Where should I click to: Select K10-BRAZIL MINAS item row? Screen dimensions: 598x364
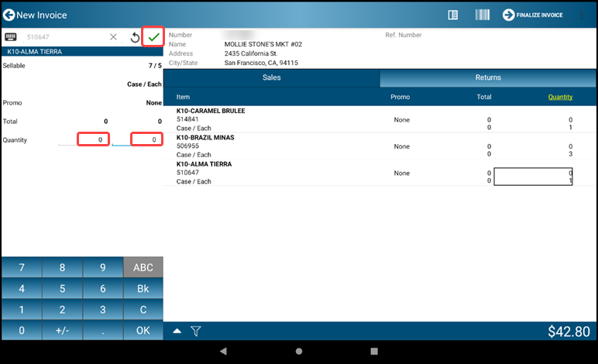(380, 146)
